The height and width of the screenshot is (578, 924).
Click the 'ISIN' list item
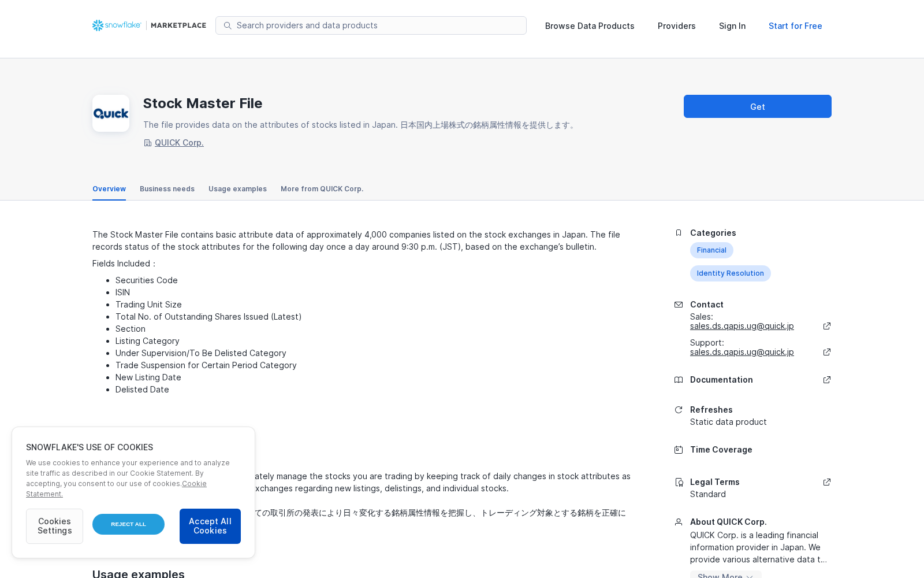pyautogui.click(x=122, y=292)
